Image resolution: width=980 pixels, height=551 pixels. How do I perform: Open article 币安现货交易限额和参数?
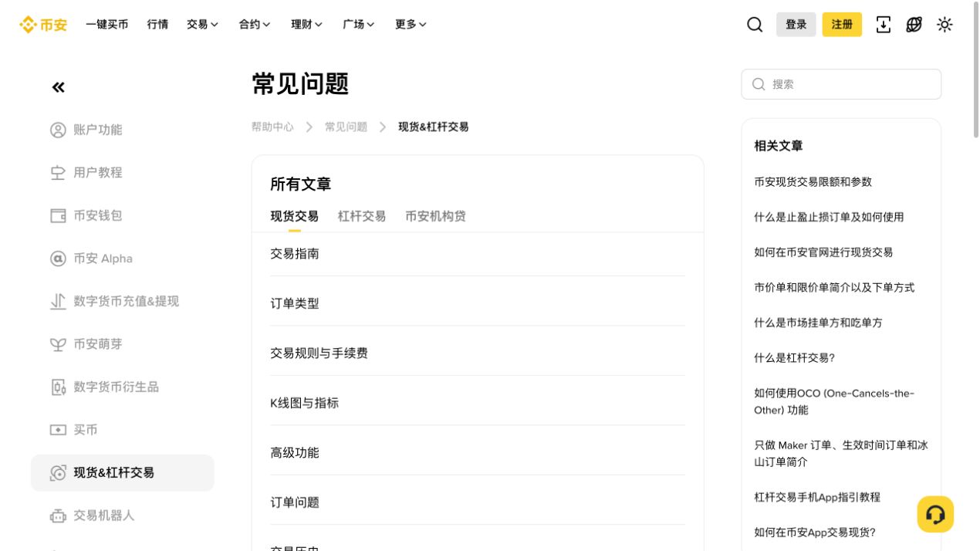[x=813, y=182]
